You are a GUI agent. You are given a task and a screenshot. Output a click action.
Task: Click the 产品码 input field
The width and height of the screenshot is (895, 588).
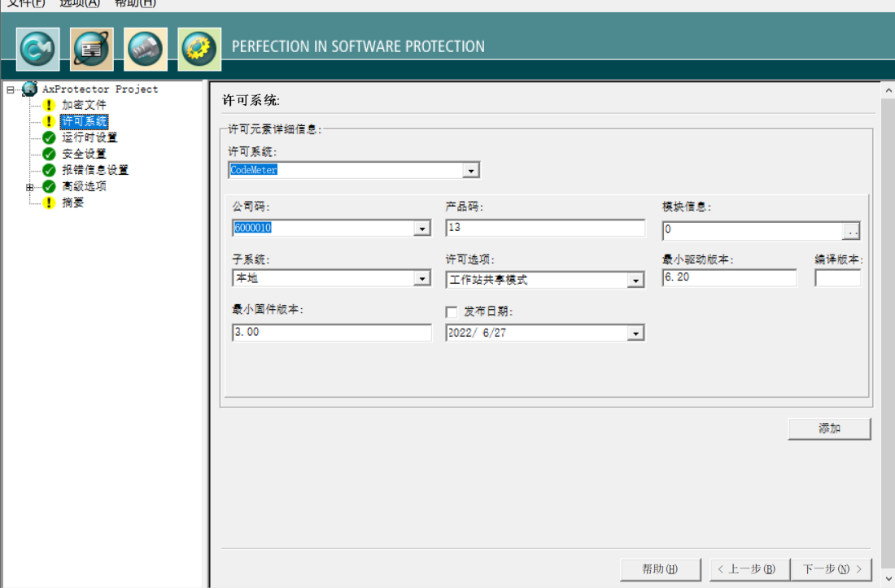(x=545, y=228)
